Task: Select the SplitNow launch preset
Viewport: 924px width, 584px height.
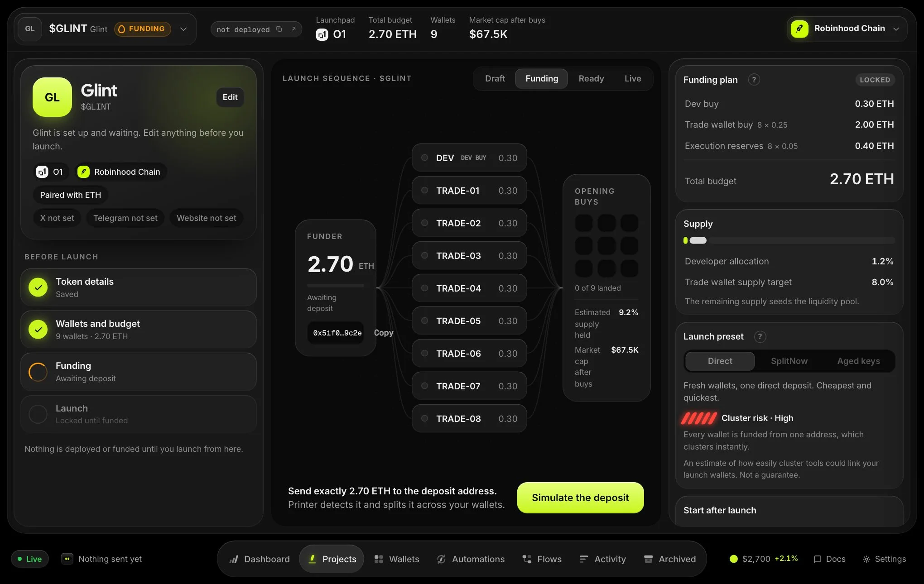Action: click(789, 361)
